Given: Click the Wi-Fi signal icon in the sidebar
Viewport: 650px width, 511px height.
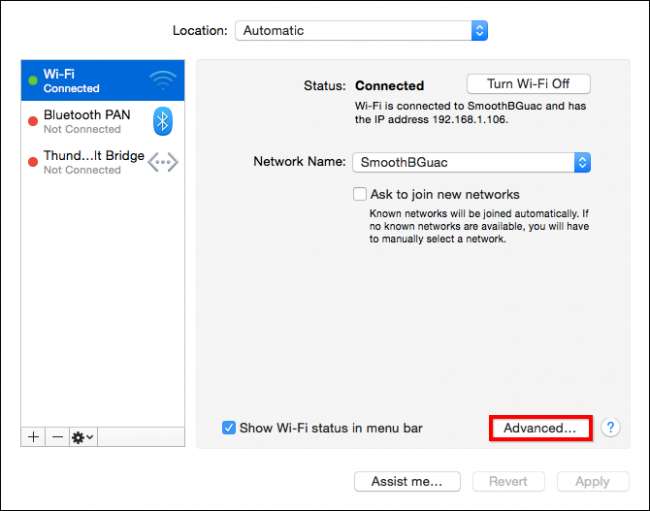Looking at the screenshot, I should (x=162, y=80).
